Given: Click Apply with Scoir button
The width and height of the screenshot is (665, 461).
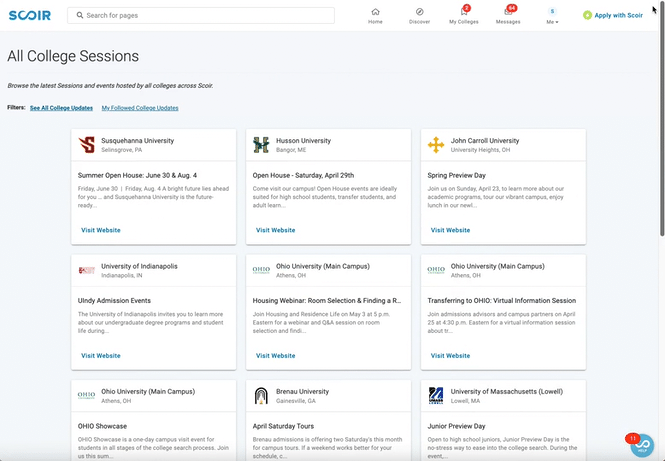Looking at the screenshot, I should tap(613, 15).
